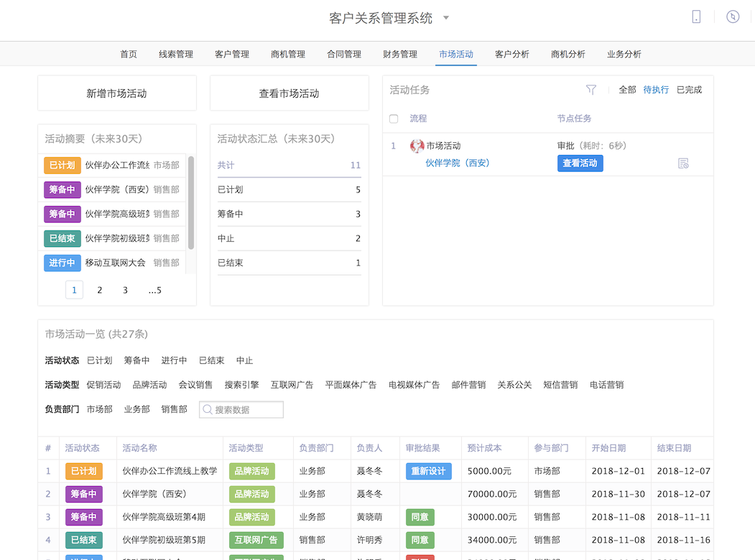755x560 pixels.
Task: Click the 结束日期 column header
Action: pos(674,448)
